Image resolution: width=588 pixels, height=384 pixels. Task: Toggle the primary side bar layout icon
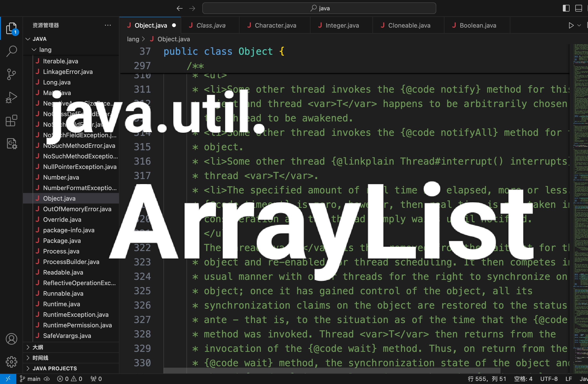[x=566, y=8]
